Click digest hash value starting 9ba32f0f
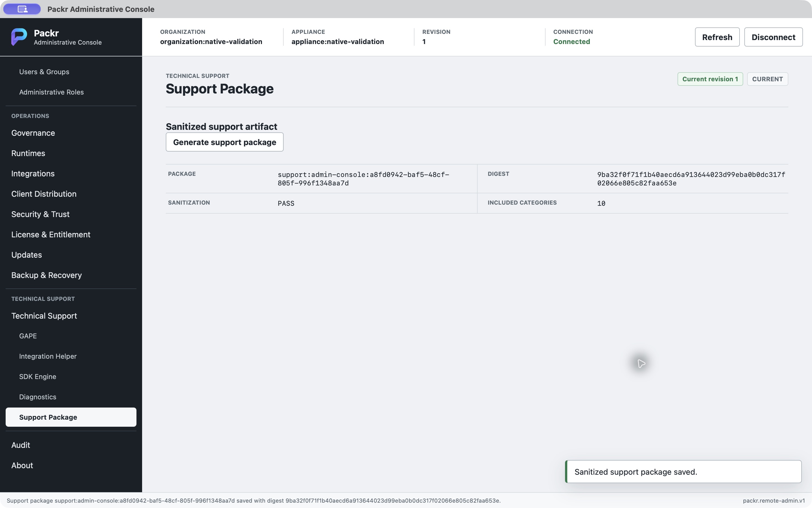The width and height of the screenshot is (812, 508). coord(691,179)
